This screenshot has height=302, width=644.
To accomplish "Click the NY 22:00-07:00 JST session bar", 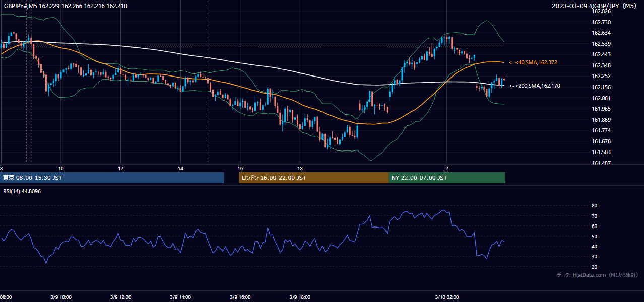I will [447, 178].
